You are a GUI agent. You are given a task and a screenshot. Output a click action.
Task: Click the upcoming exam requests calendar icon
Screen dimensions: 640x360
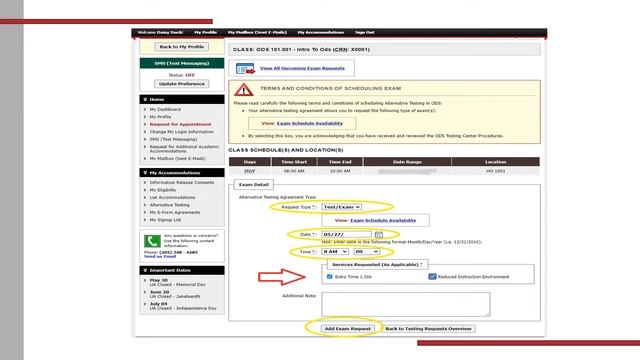[245, 69]
